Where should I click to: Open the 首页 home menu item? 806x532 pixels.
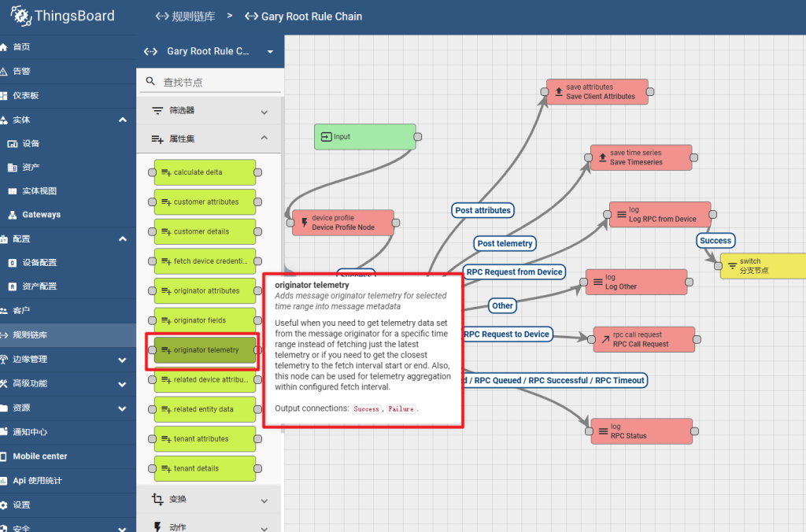[x=68, y=46]
